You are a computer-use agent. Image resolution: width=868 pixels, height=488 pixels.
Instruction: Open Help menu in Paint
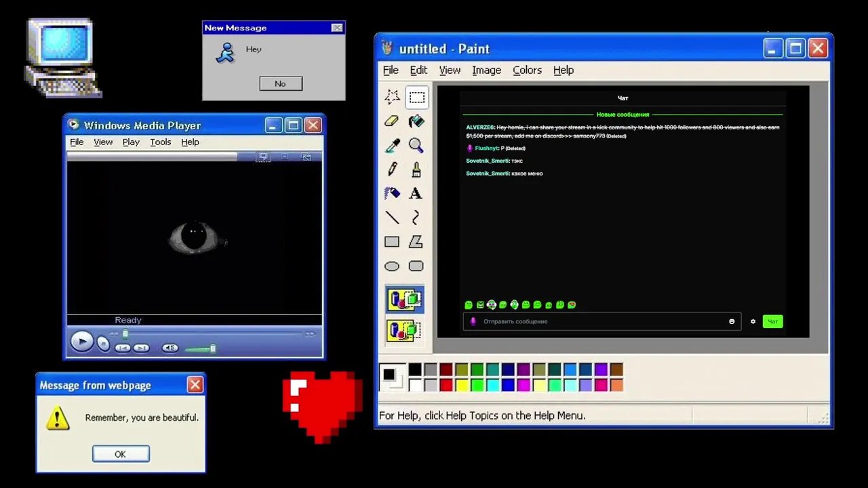tap(564, 70)
